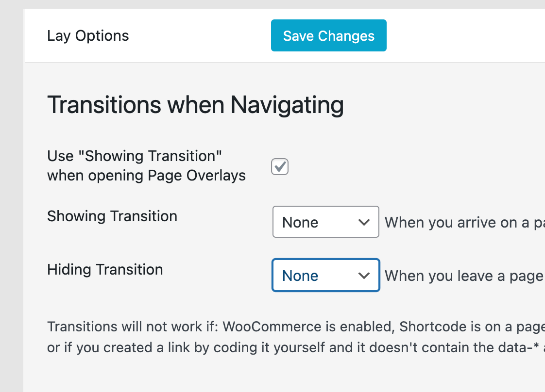Viewport: 545px width, 392px height.
Task: Click the chevron arrow on Showing Transition select
Action: pyautogui.click(x=364, y=222)
